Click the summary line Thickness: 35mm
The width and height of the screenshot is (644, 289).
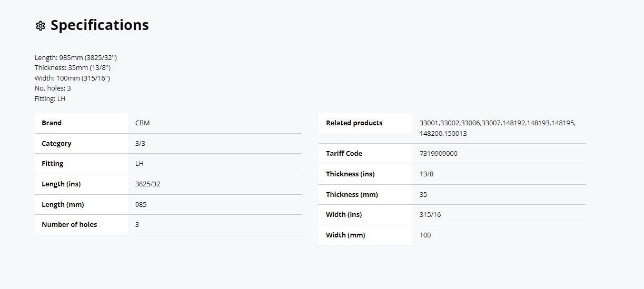(73, 68)
